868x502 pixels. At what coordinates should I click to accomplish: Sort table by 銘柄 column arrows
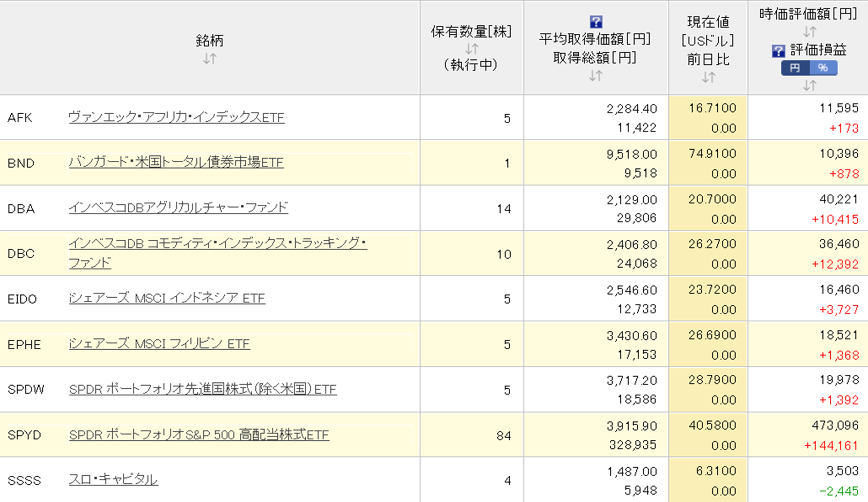[210, 58]
